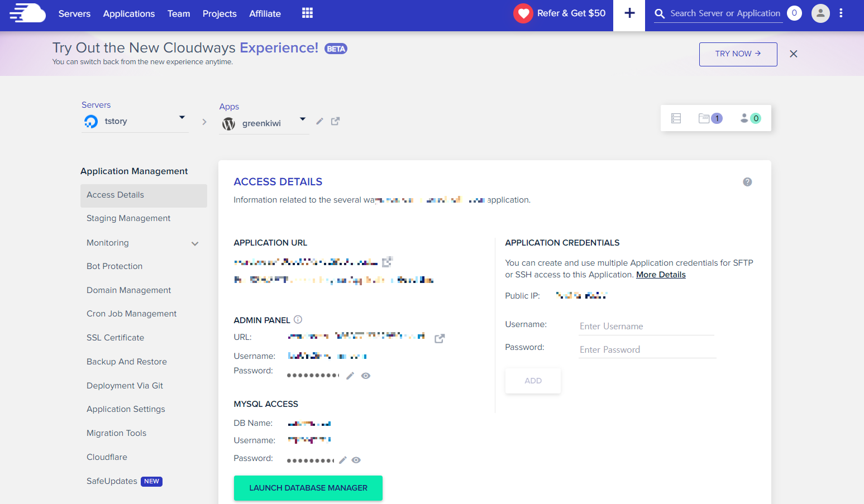Edit the greenkiwi app name
Image resolution: width=864 pixels, height=504 pixels.
click(x=319, y=121)
